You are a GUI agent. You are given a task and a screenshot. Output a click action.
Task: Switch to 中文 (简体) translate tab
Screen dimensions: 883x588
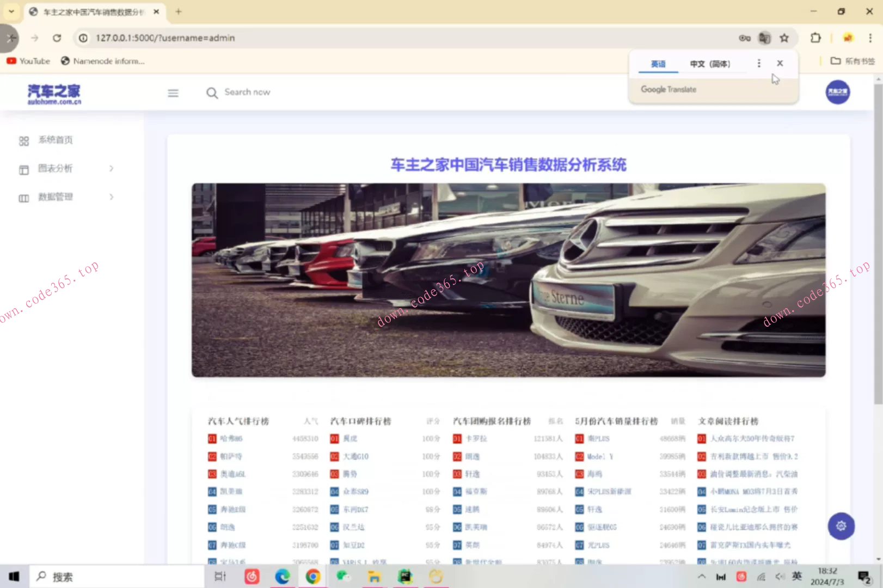point(710,64)
